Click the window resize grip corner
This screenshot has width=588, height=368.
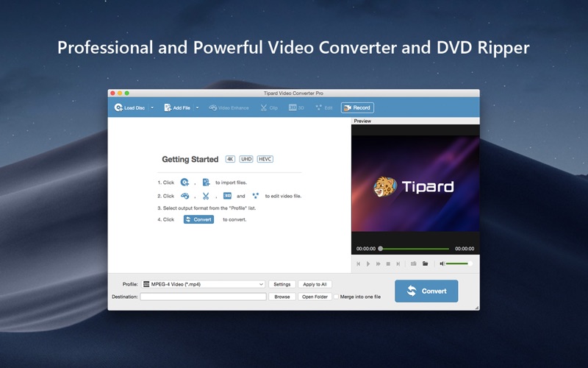coord(476,308)
